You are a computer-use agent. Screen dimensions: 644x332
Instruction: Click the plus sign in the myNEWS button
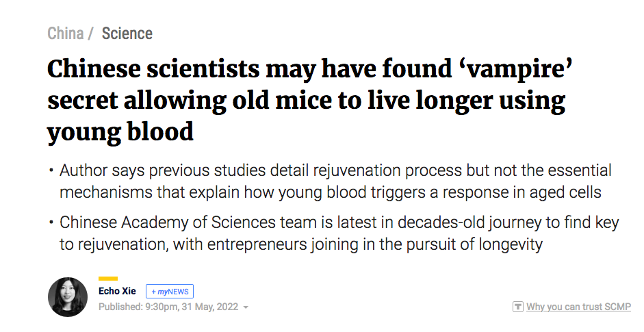[154, 292]
